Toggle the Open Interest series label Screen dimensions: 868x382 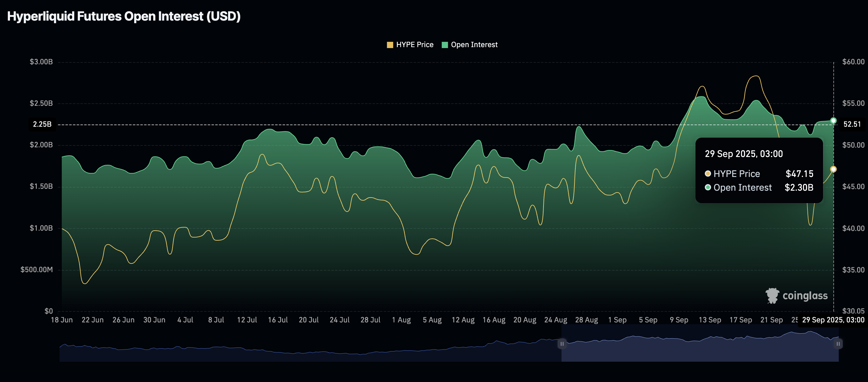(x=474, y=45)
